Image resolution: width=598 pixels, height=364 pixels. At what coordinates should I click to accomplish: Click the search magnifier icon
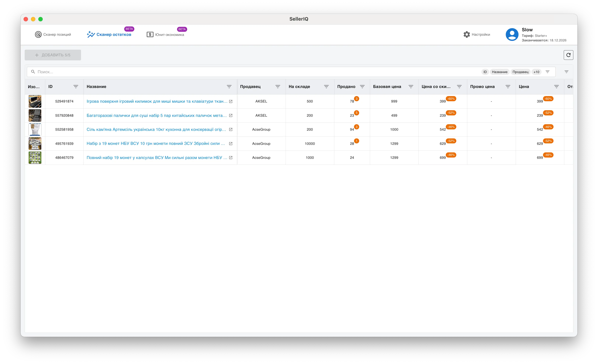point(33,72)
